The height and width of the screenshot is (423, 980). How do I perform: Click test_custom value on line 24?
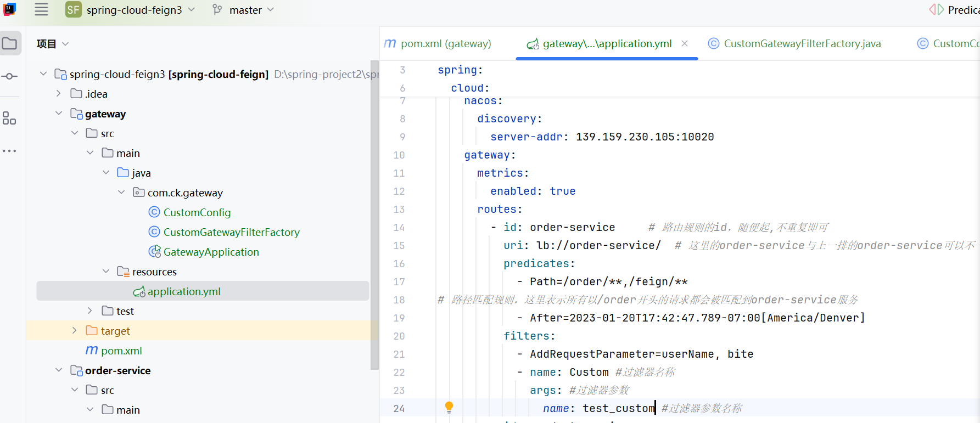coord(619,408)
